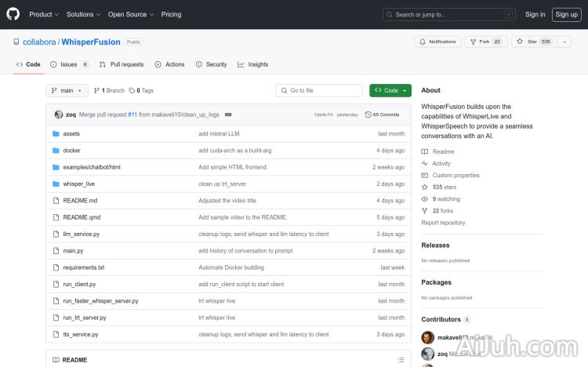This screenshot has height=367, width=588.
Task: Open the whisper_live folder
Action: click(x=78, y=184)
